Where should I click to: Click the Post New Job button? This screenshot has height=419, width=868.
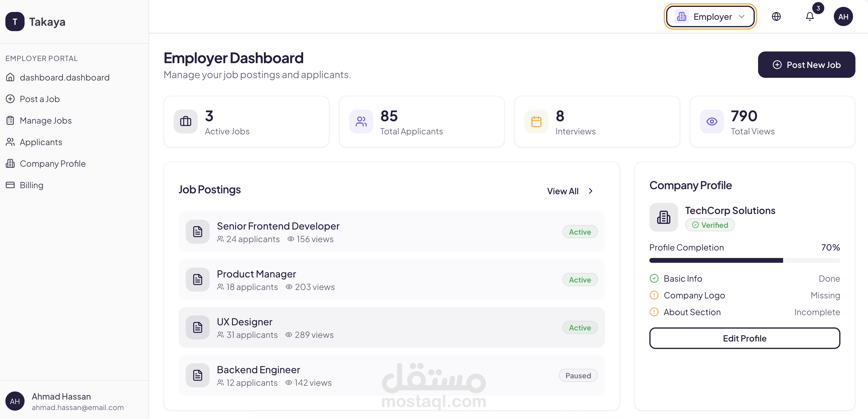(x=806, y=65)
